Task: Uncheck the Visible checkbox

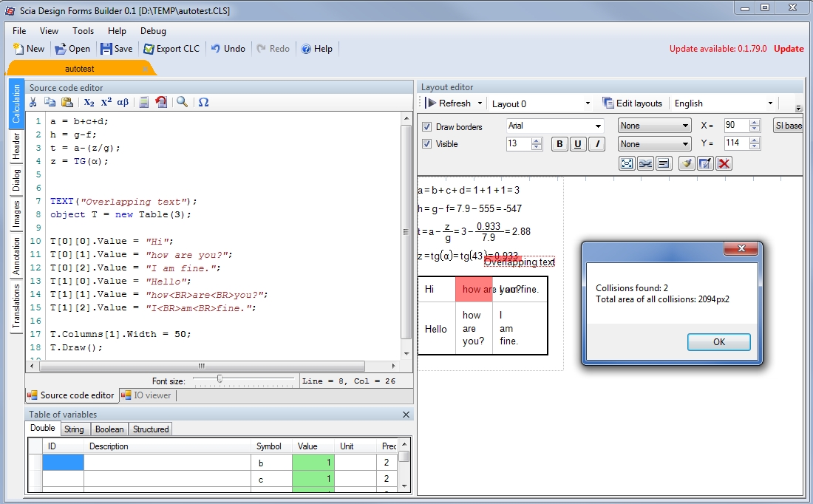Action: tap(426, 143)
